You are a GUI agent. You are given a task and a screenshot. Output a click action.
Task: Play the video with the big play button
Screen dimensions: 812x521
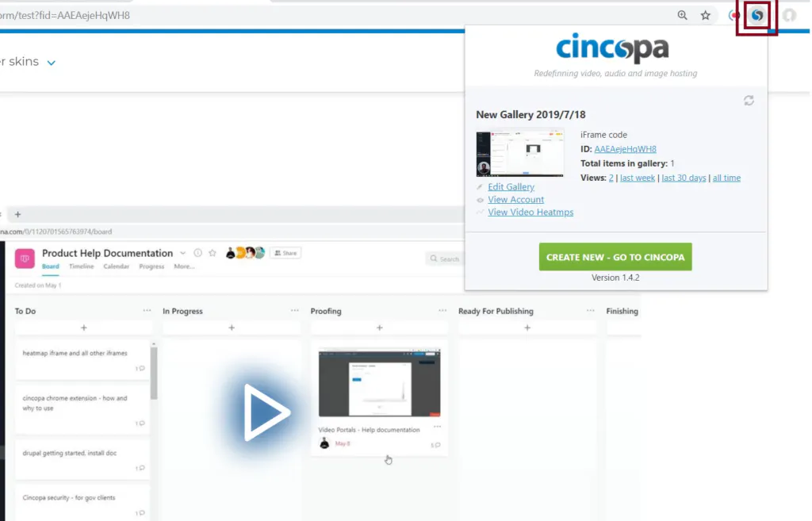266,412
